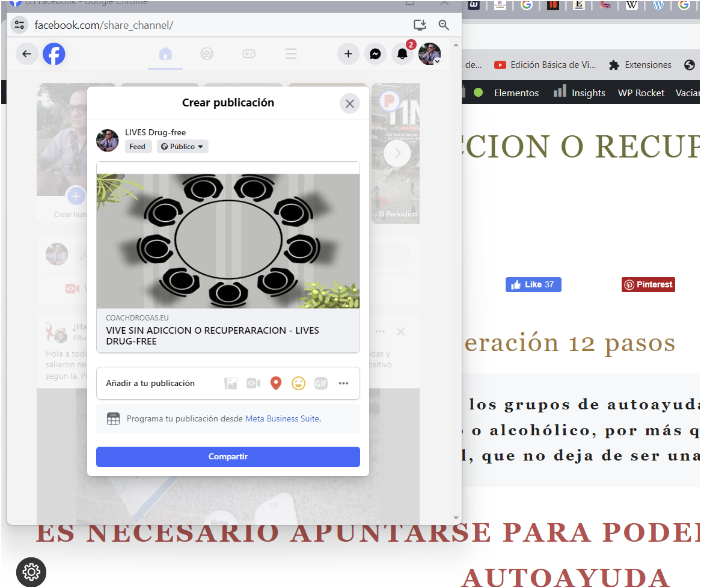Image resolution: width=701 pixels, height=588 pixels.
Task: Click the calendar schedule icon
Action: [113, 419]
